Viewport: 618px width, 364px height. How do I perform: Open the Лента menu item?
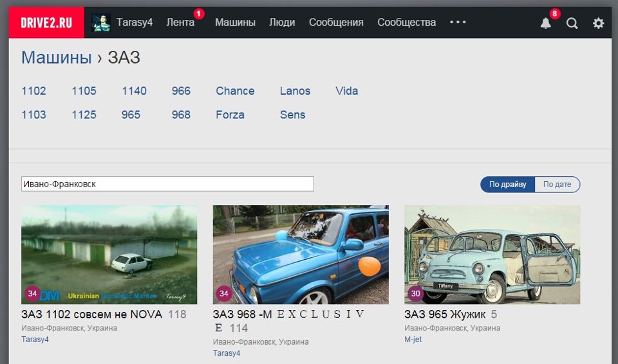(x=180, y=22)
